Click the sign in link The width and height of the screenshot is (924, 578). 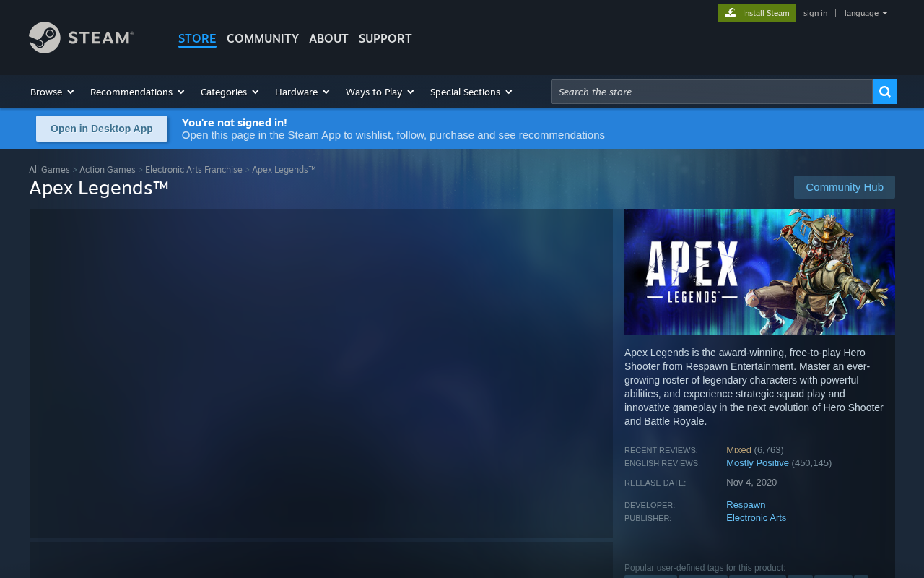(815, 13)
